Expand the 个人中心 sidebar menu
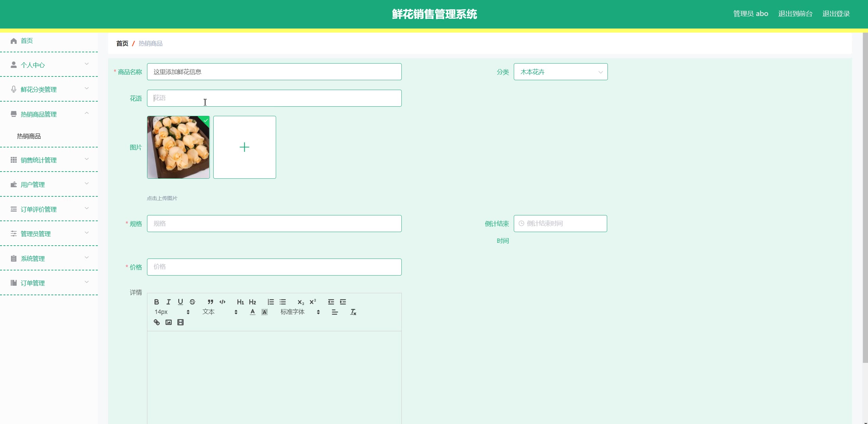868x424 pixels. click(x=49, y=65)
